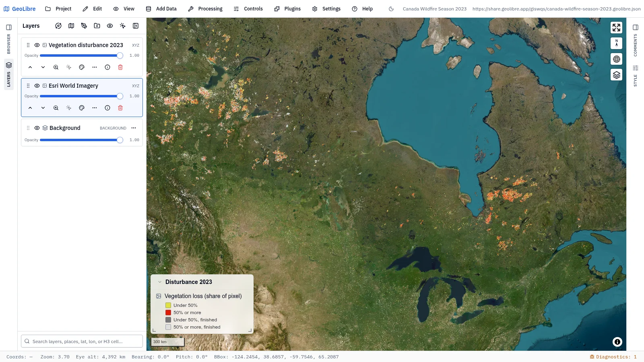Open the map layers stack control
Screen dimensions: 644x362
(617, 75)
